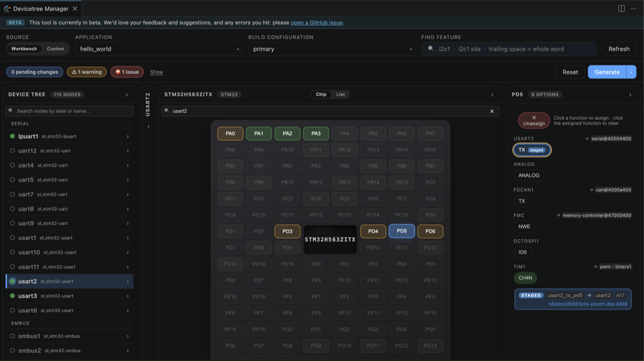The image size is (644, 361).
Task: Expand the smbus2 row chevron
Action: [x=128, y=350]
